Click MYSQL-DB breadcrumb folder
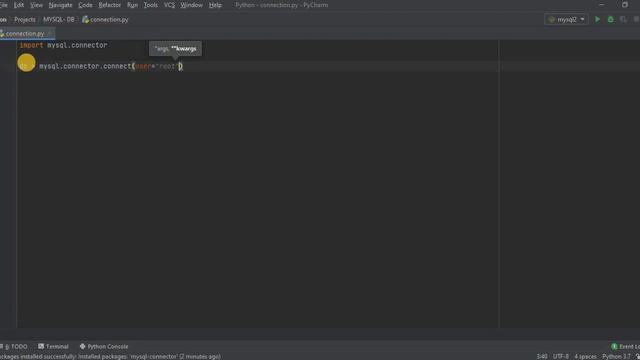This screenshot has width=640, height=360. point(59,20)
